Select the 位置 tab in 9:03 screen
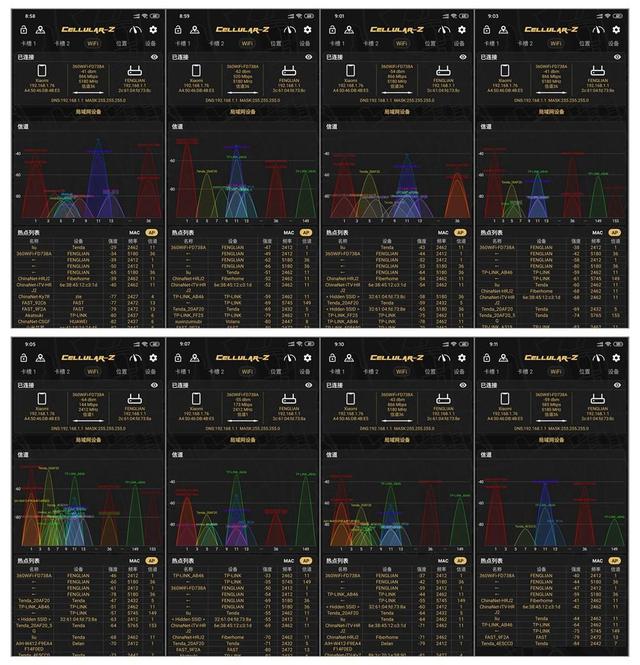 tap(584, 43)
